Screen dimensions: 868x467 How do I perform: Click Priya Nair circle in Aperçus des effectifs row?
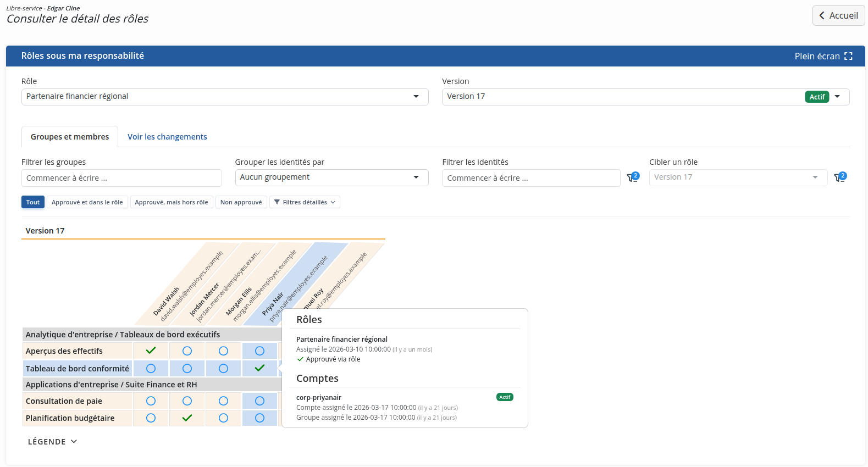click(x=259, y=351)
